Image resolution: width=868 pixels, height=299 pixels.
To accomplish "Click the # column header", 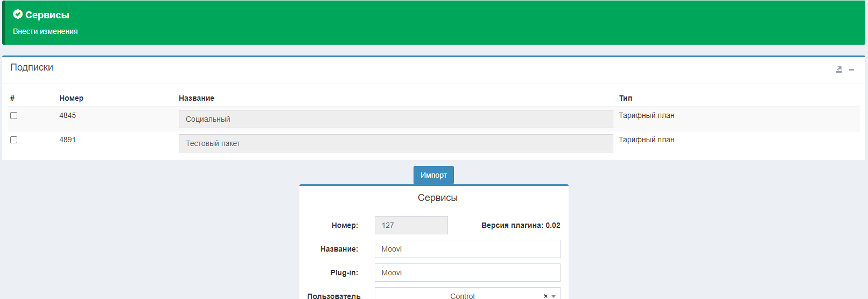I will [x=12, y=98].
